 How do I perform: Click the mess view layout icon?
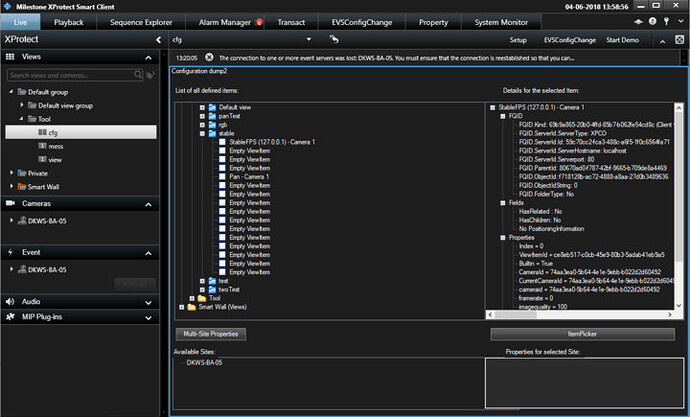[x=42, y=146]
